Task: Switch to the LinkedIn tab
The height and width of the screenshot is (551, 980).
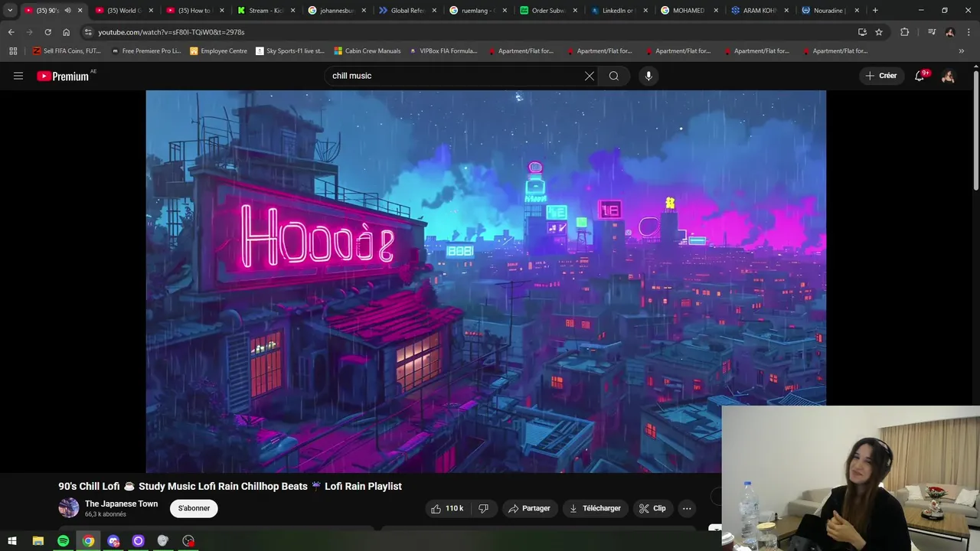Action: 619,11
